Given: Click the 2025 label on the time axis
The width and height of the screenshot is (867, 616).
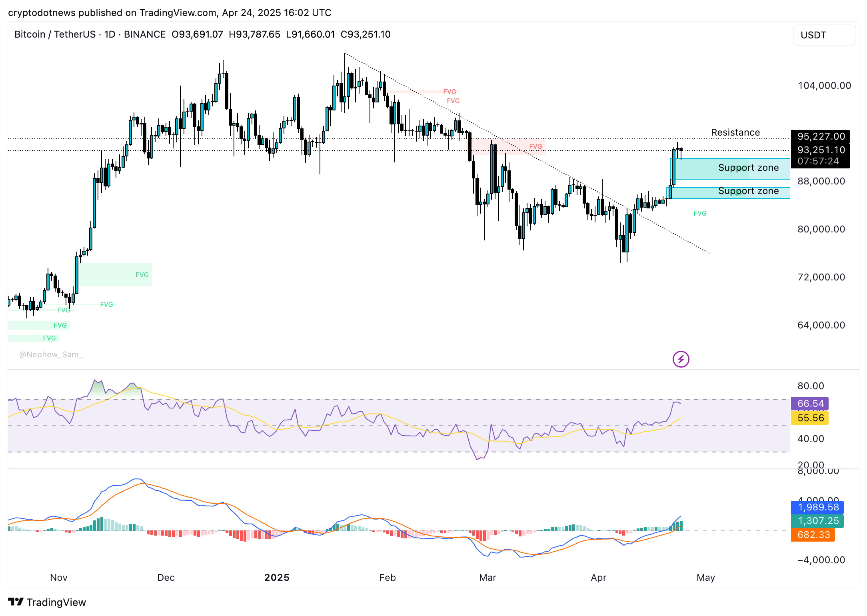Looking at the screenshot, I should [278, 578].
